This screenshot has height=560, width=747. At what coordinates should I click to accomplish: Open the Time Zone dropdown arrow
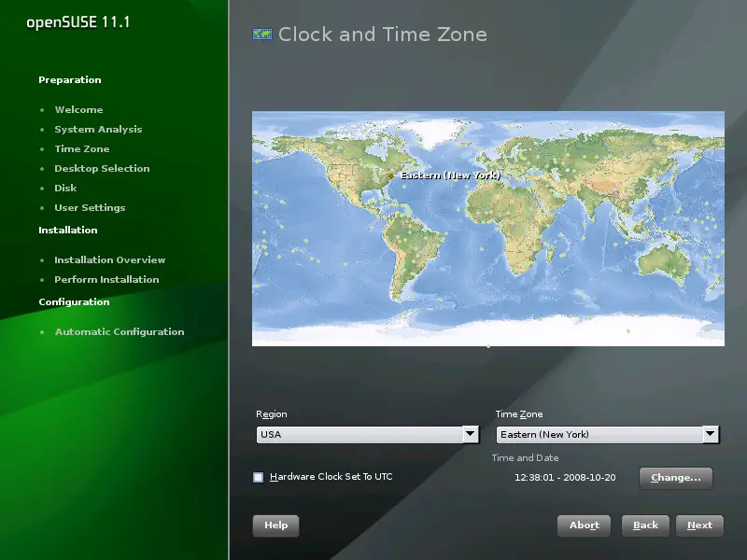coord(711,434)
